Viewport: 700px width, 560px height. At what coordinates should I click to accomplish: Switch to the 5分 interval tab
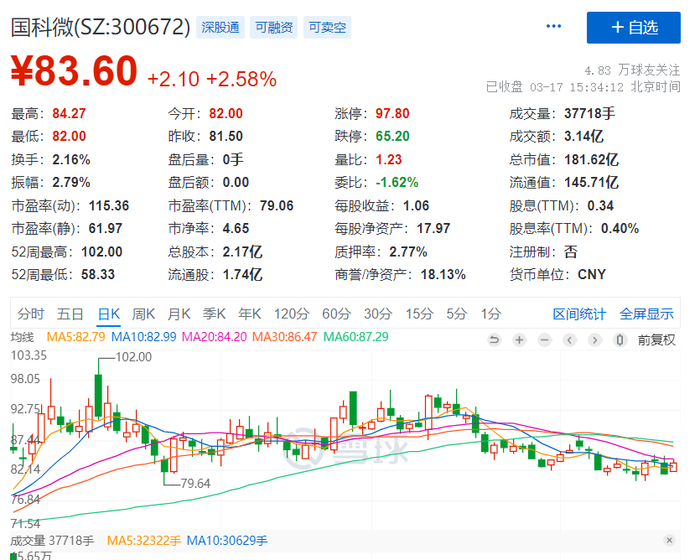(457, 314)
